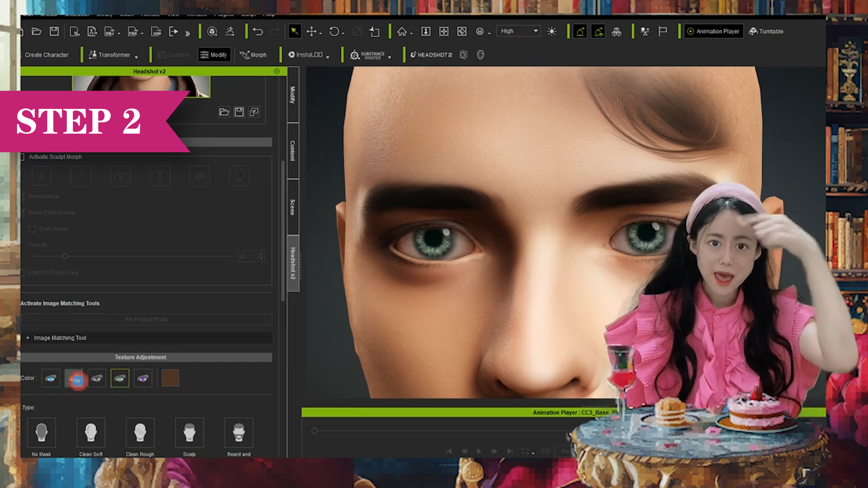Select the Move tool icon
Viewport: 868px width, 488px height.
coord(311,32)
